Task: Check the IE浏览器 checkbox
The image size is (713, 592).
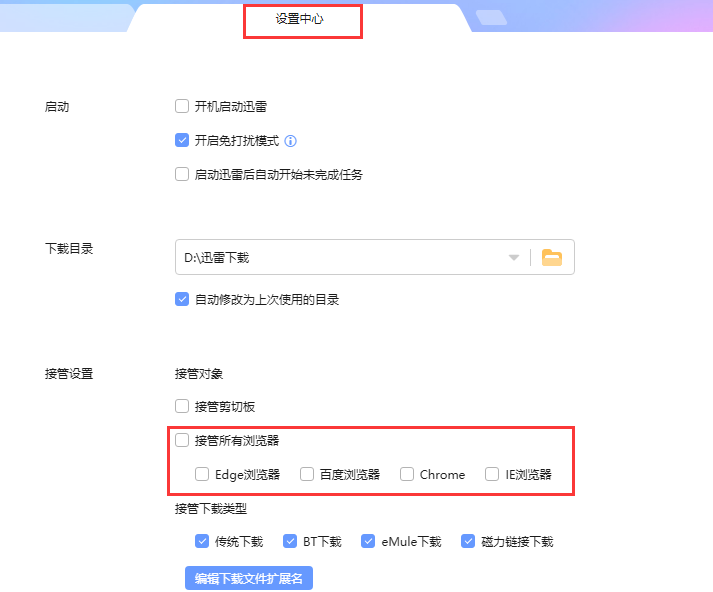Action: point(492,474)
